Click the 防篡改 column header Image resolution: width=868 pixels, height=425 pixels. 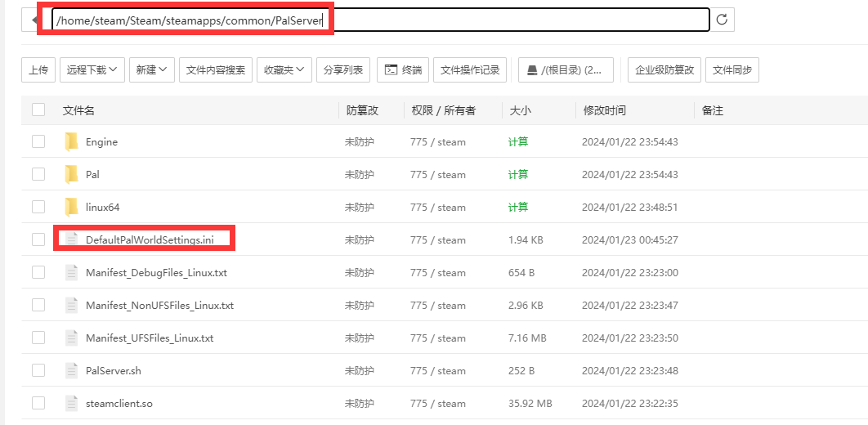point(362,110)
